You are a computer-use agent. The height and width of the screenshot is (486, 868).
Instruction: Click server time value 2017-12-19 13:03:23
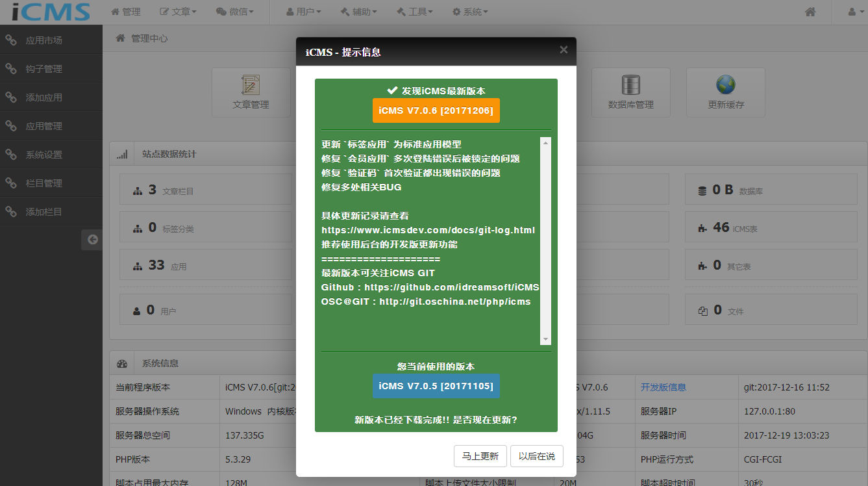(x=786, y=435)
